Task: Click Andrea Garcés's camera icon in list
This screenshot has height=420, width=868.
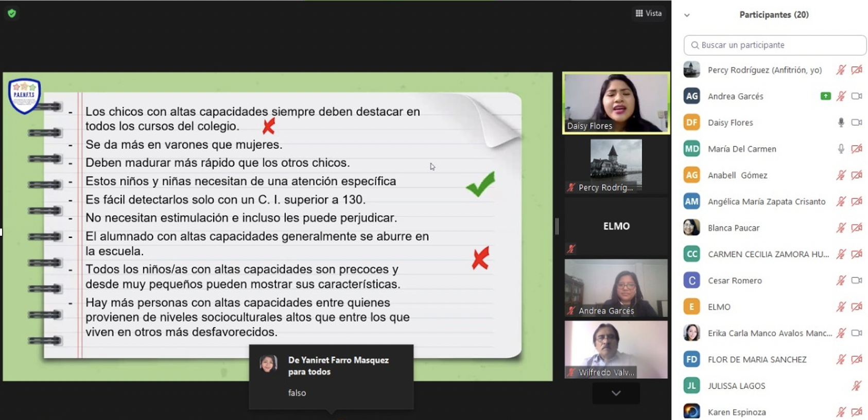Action: tap(857, 96)
